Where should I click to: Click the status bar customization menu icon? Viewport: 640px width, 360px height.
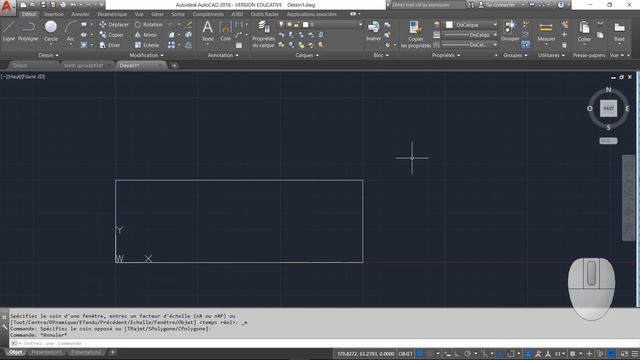pyautogui.click(x=635, y=353)
